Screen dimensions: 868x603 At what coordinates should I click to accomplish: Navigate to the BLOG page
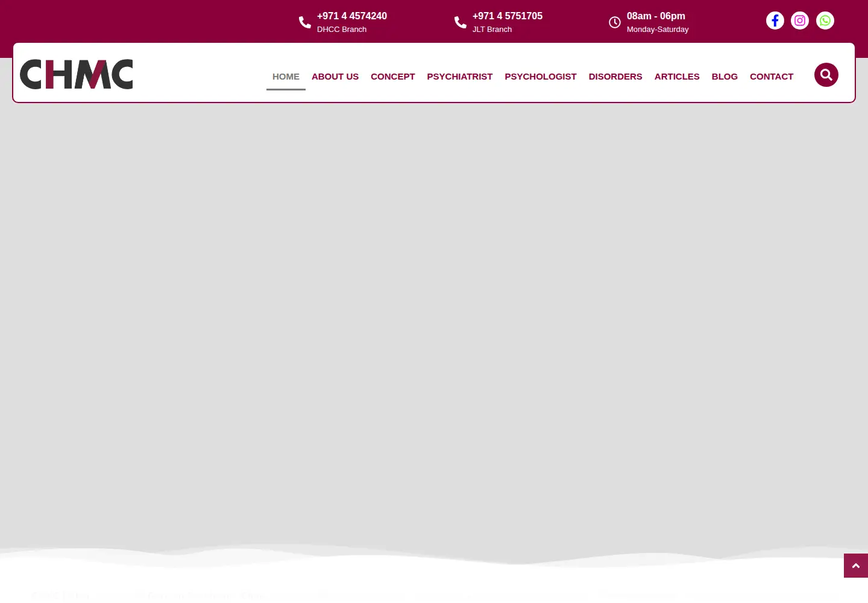tap(725, 77)
